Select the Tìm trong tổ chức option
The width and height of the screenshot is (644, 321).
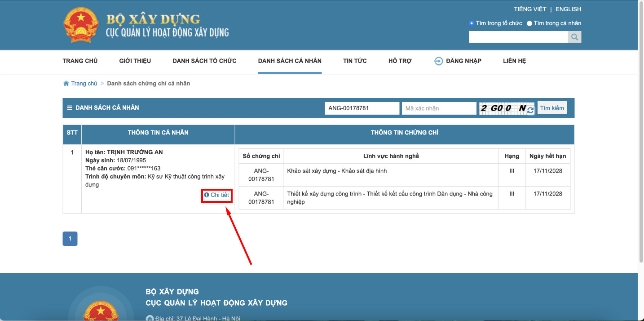pyautogui.click(x=471, y=23)
